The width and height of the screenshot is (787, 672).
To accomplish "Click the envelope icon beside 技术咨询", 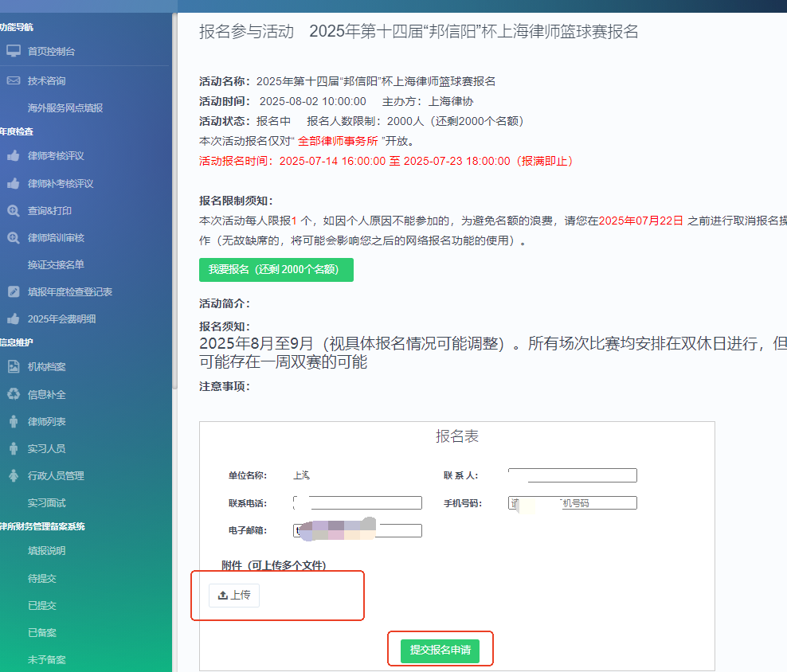I will pyautogui.click(x=14, y=80).
